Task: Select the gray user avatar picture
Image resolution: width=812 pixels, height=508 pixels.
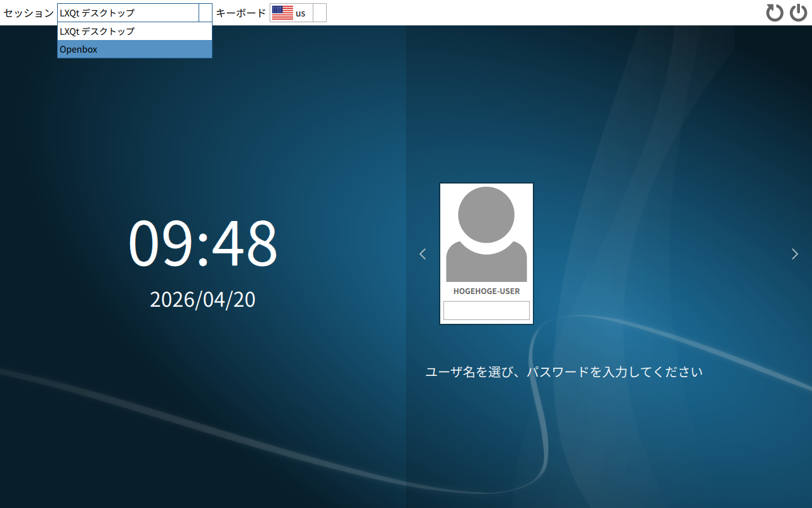Action: (x=487, y=234)
